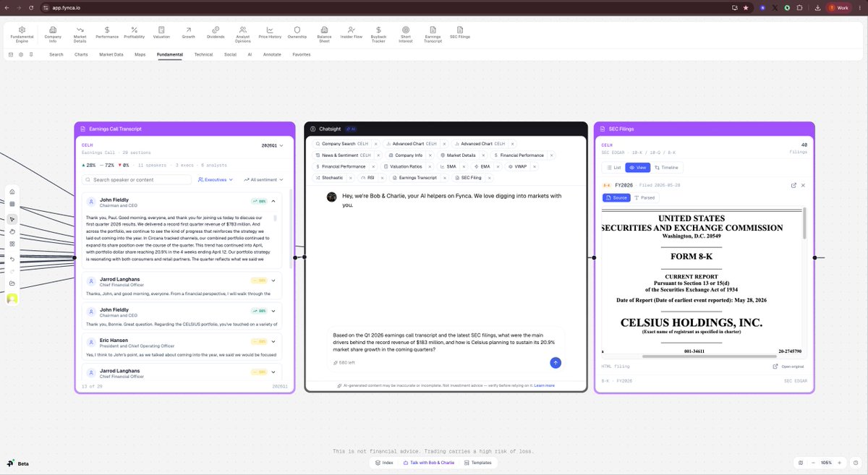Select the Source document view

pos(616,197)
